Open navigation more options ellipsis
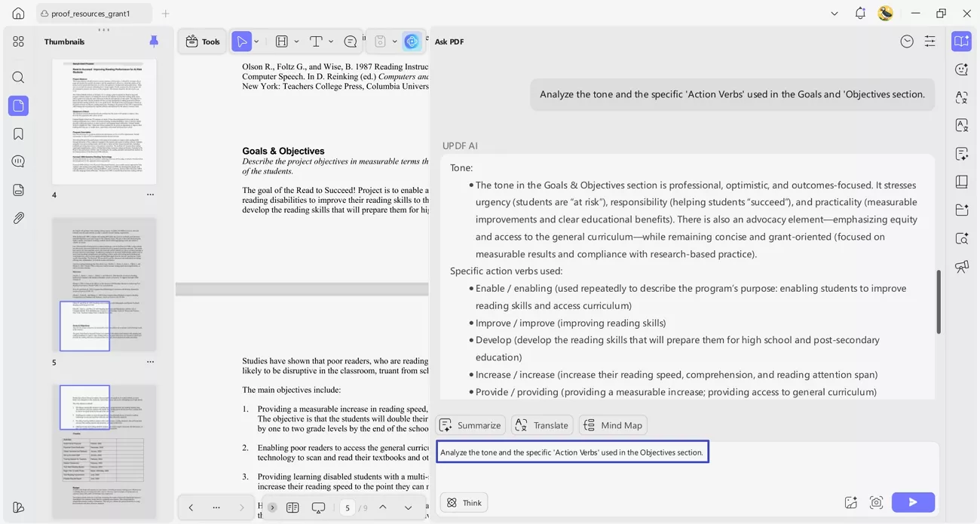The height and width of the screenshot is (524, 980). tap(216, 507)
